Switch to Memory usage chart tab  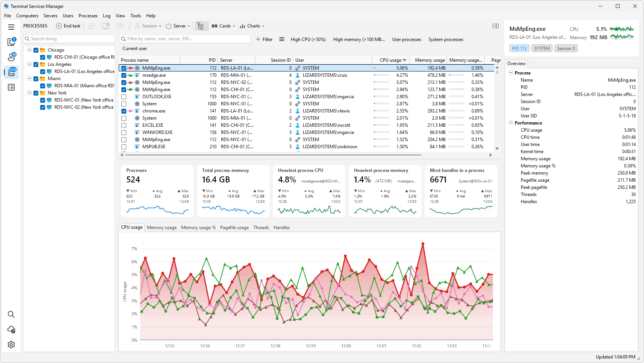pyautogui.click(x=162, y=228)
